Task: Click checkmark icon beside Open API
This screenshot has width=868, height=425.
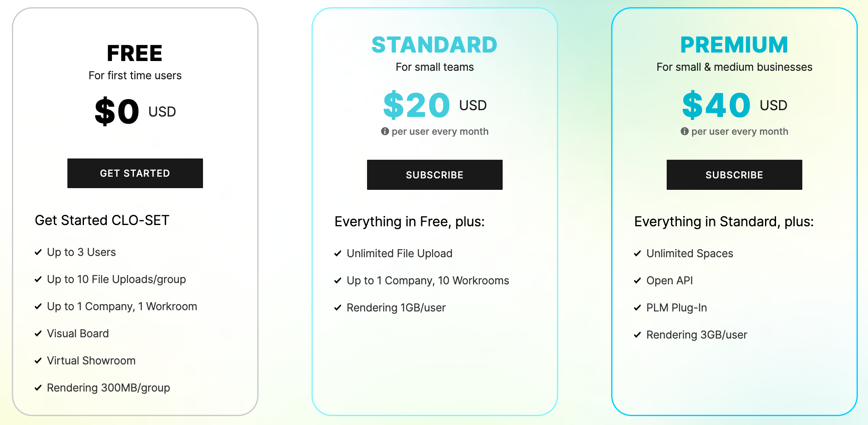Action: pos(637,281)
